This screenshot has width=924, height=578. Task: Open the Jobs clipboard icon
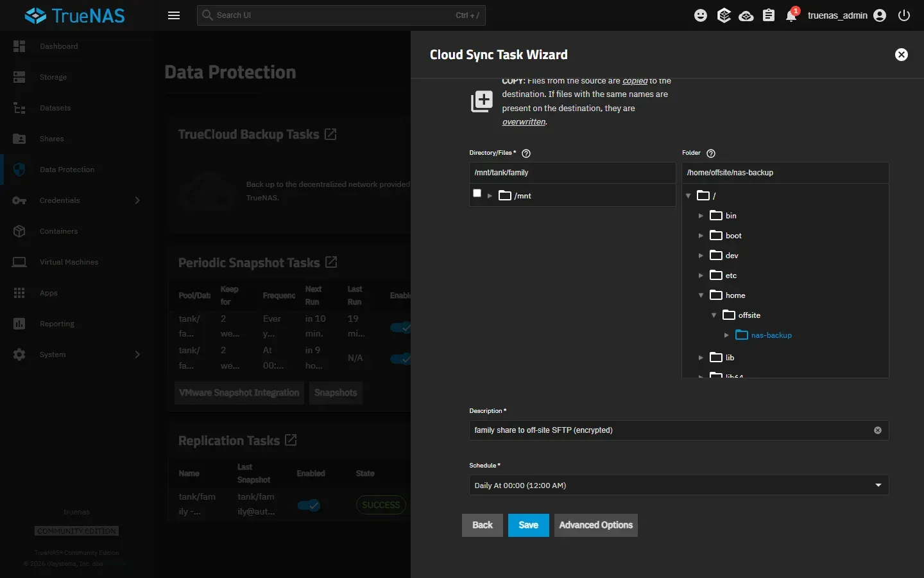point(769,15)
